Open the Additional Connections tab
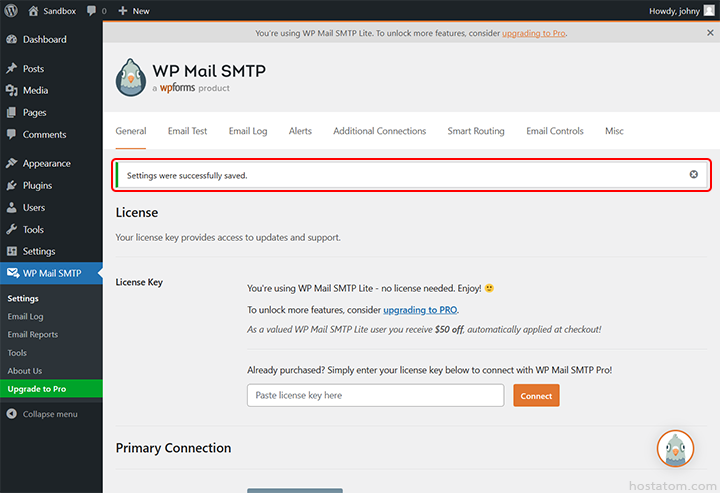The image size is (720, 493). pos(379,131)
